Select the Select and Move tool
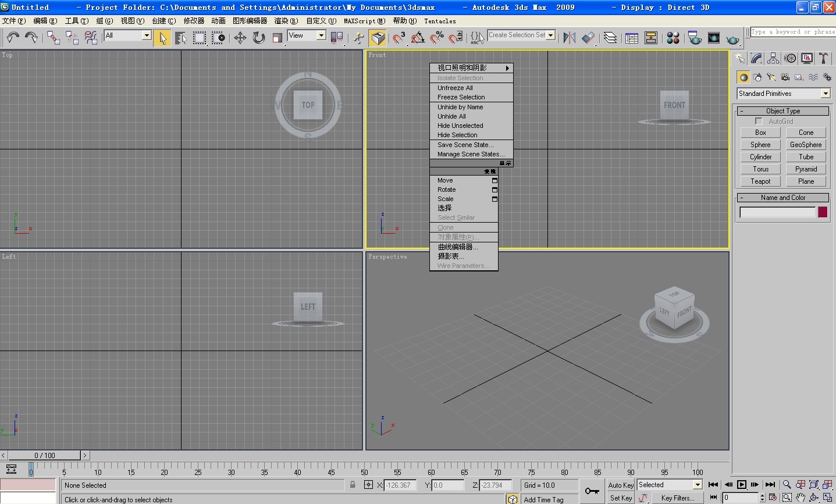The image size is (836, 504). [x=240, y=38]
